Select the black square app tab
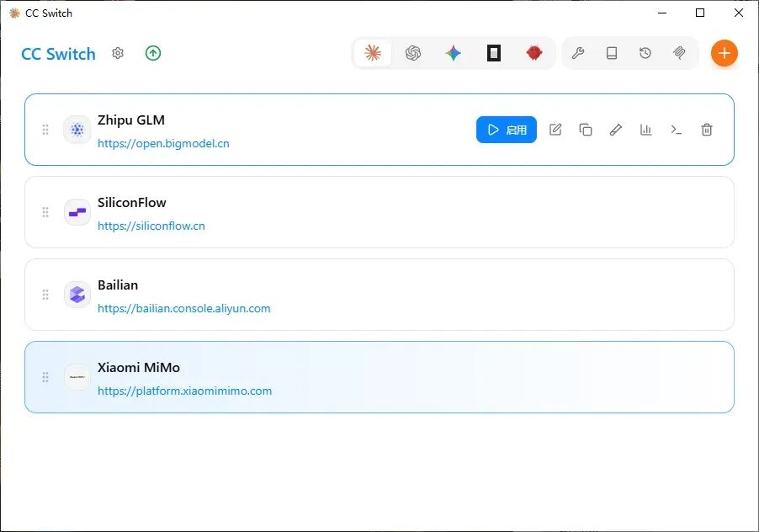The height and width of the screenshot is (532, 759). coord(494,53)
